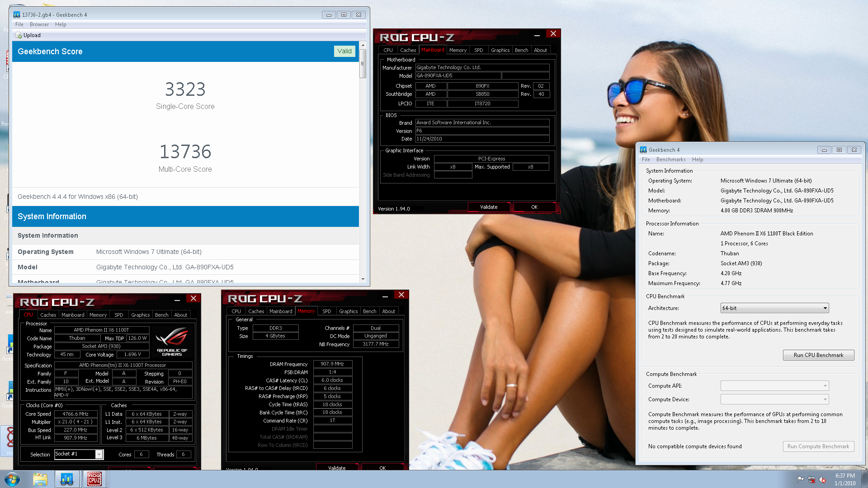The image size is (868, 488).
Task: Open File menu in Geekbench 4 system window
Action: click(646, 160)
